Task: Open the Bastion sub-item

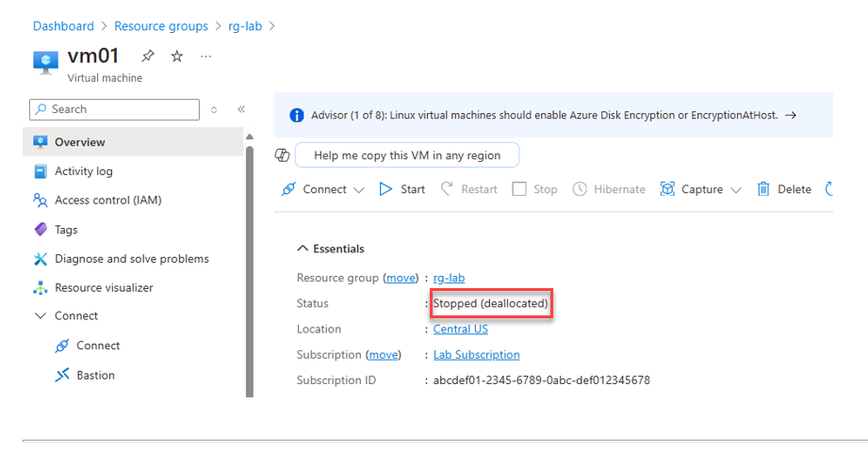Action: tap(96, 375)
